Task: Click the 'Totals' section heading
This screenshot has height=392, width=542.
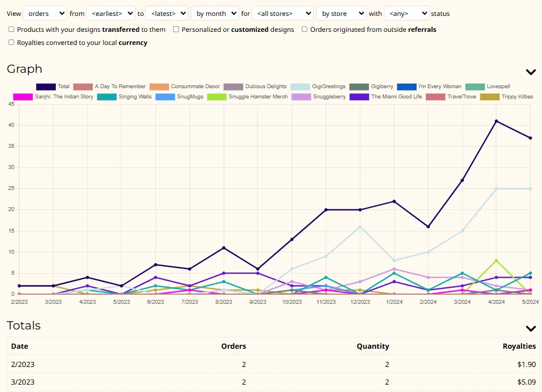Action: click(x=24, y=325)
